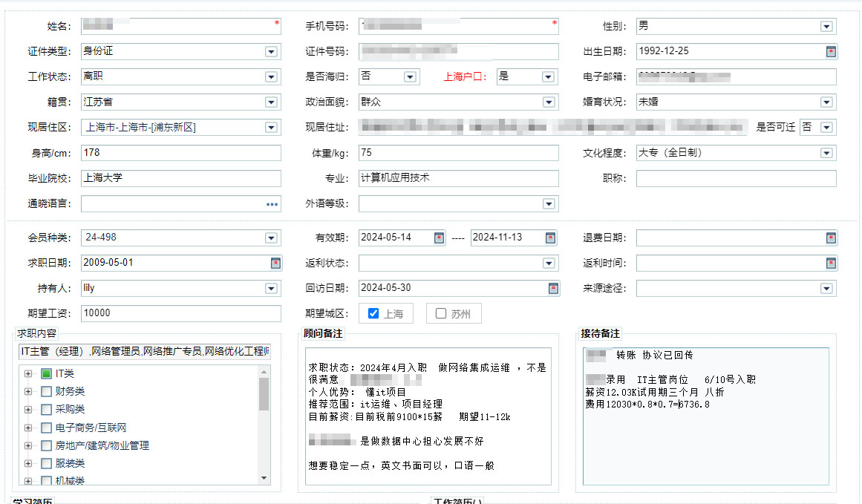The height and width of the screenshot is (504, 862).
Task: Open calendar for 有效期 end date 2024-11-13
Action: click(x=550, y=238)
